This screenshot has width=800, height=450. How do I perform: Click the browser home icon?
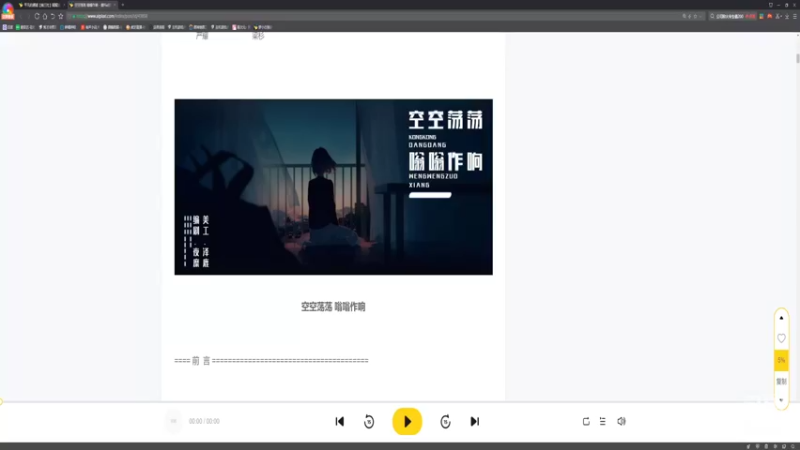(45, 16)
